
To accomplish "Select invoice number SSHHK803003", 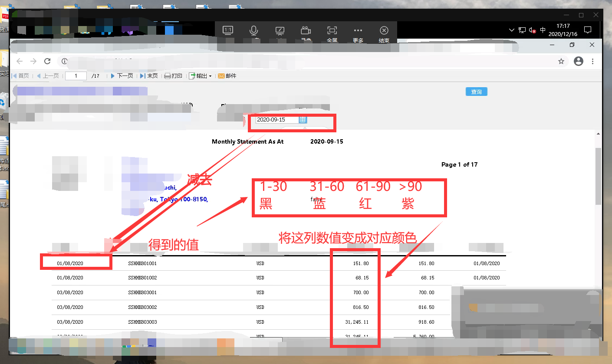I will coord(142,322).
